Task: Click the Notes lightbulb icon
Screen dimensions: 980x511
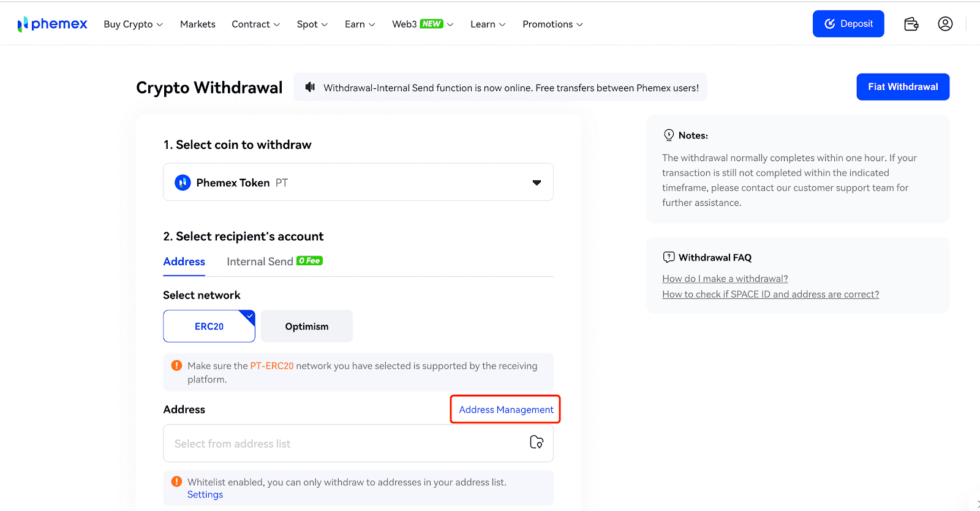Action: (x=669, y=135)
